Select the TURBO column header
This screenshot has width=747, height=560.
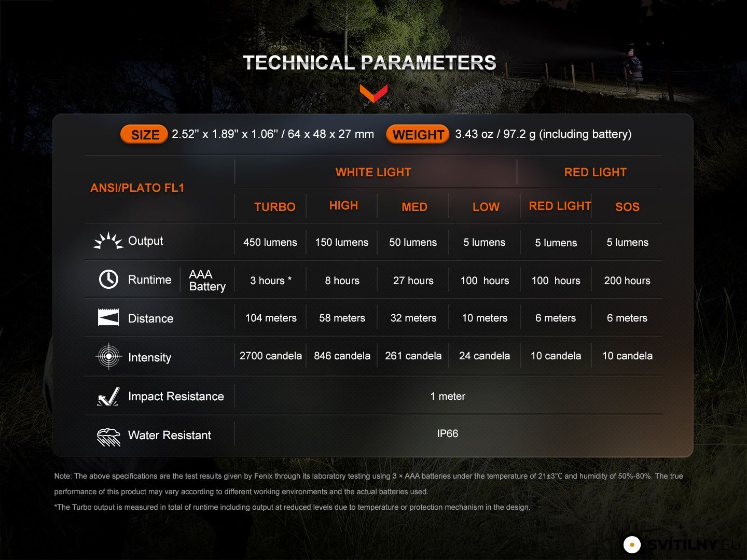[274, 207]
